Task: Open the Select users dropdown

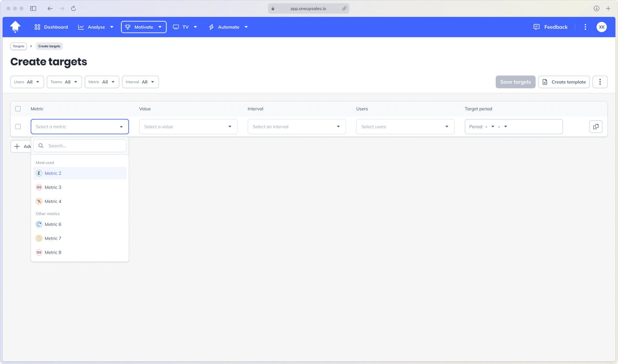Action: coord(405,127)
